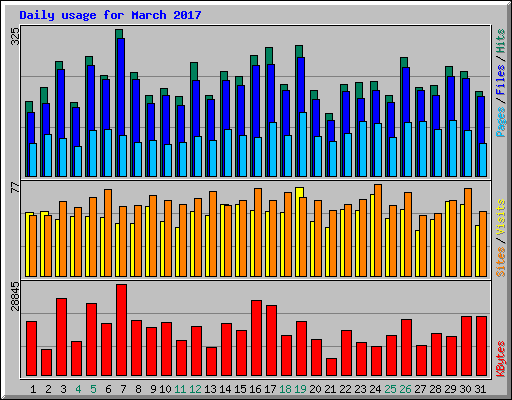Click day 12 weekend label
Image resolution: width=512 pixels, height=400 pixels.
click(195, 389)
